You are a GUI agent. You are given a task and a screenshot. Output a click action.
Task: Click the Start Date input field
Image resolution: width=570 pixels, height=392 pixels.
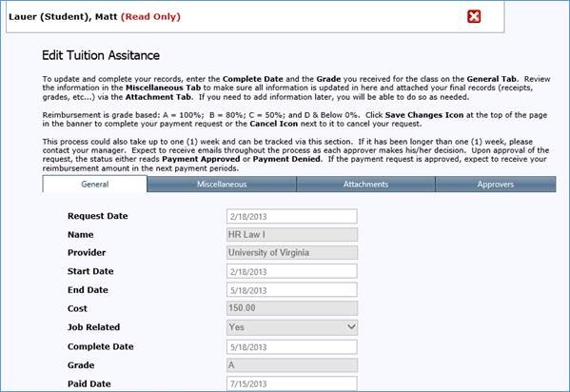[x=292, y=271]
